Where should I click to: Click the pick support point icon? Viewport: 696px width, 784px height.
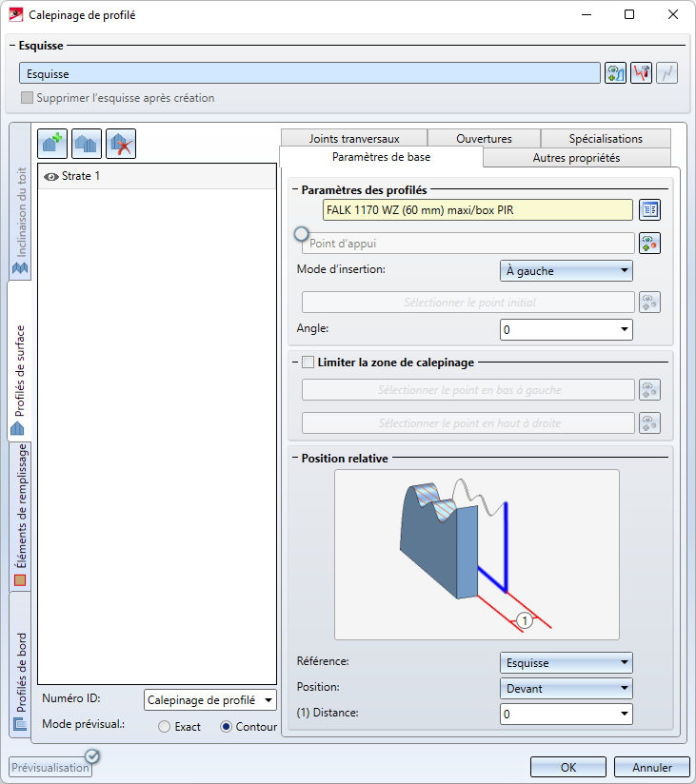(x=649, y=244)
